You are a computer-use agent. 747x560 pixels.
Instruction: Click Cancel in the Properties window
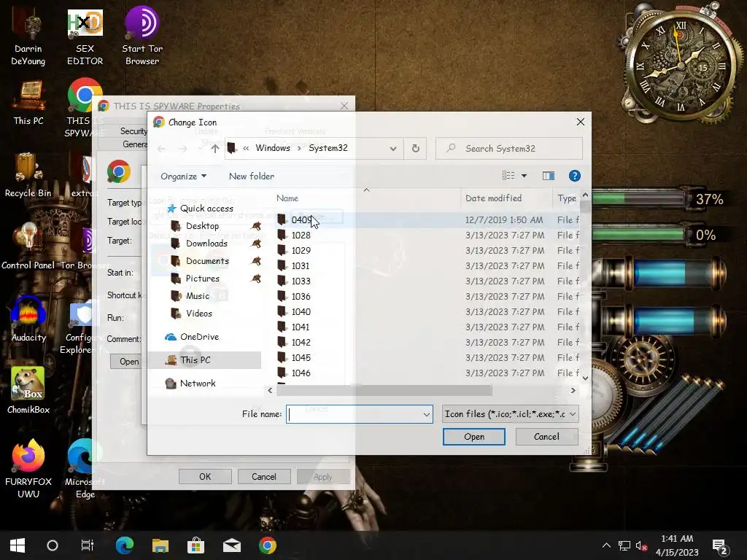263,477
